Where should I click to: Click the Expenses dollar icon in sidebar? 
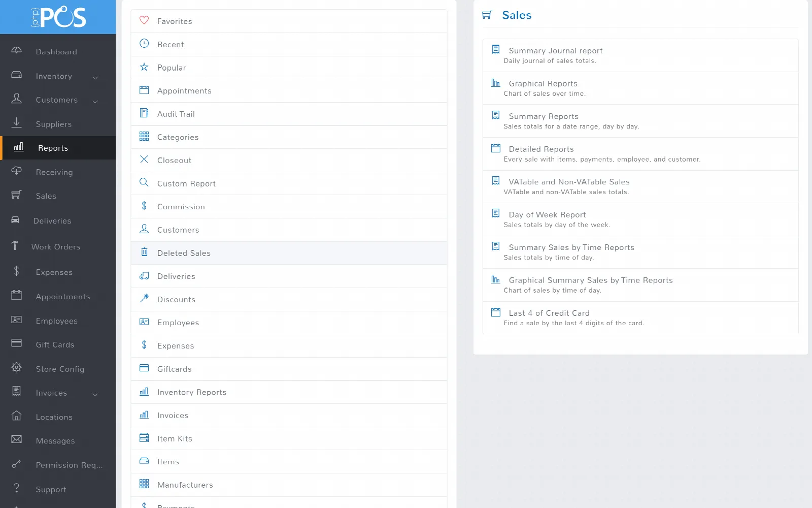click(x=16, y=271)
